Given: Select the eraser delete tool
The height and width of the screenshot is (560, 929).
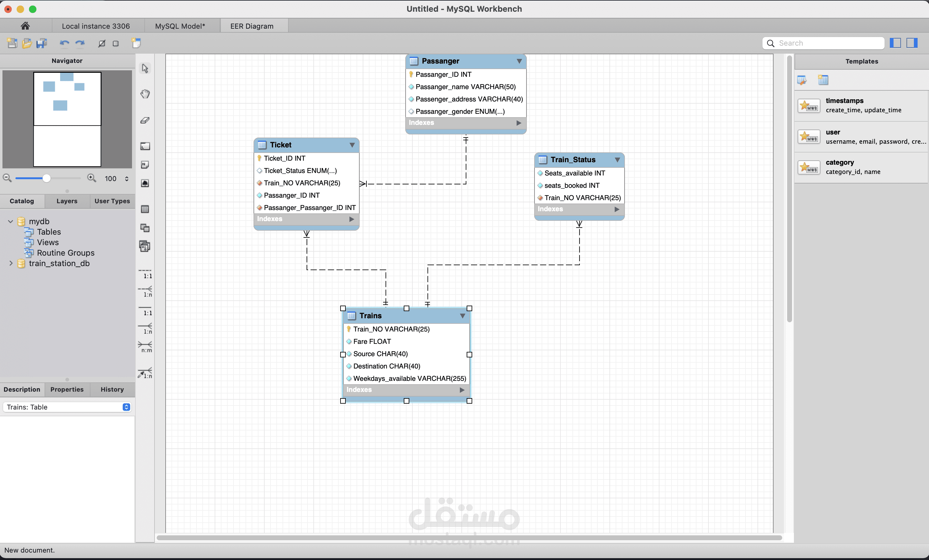Looking at the screenshot, I should [x=145, y=120].
